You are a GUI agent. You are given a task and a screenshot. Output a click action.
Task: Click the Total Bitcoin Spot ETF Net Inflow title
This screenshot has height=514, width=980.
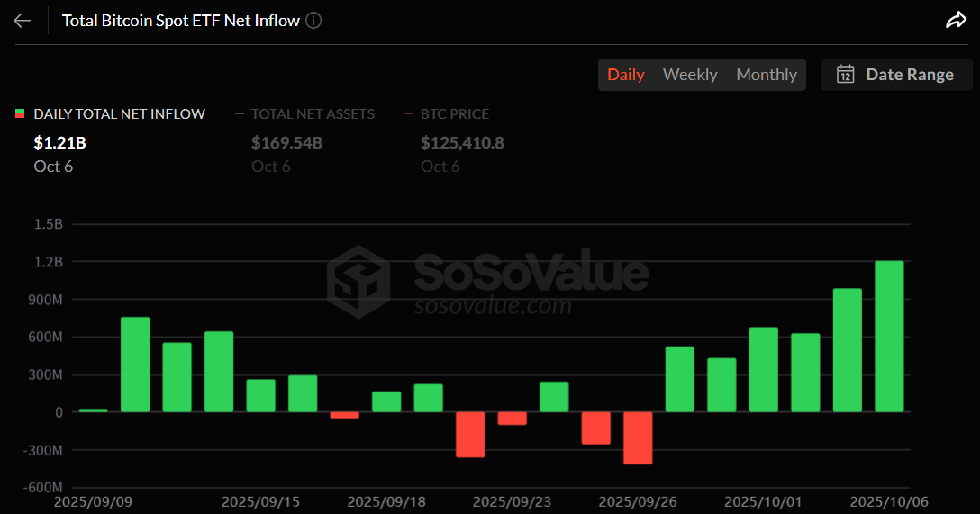pyautogui.click(x=180, y=21)
